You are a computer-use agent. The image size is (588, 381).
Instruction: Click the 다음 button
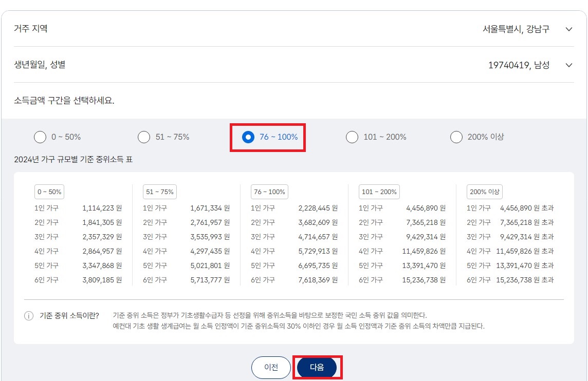(317, 368)
